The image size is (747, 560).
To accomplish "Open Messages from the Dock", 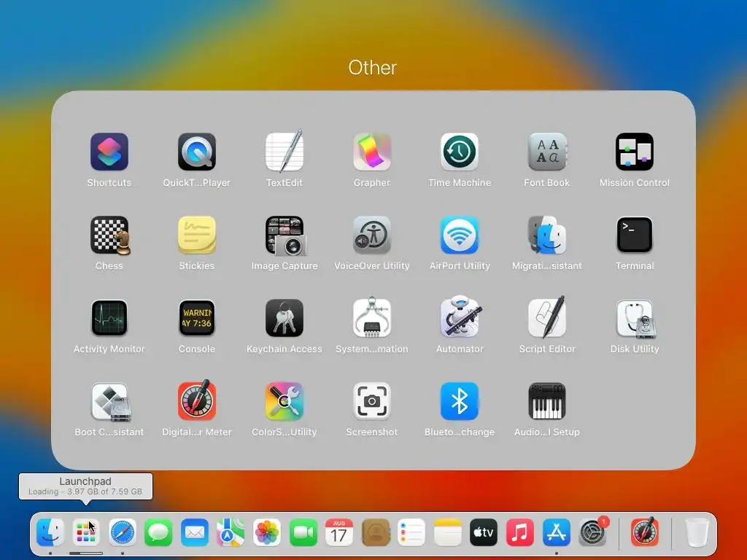I will [158, 532].
